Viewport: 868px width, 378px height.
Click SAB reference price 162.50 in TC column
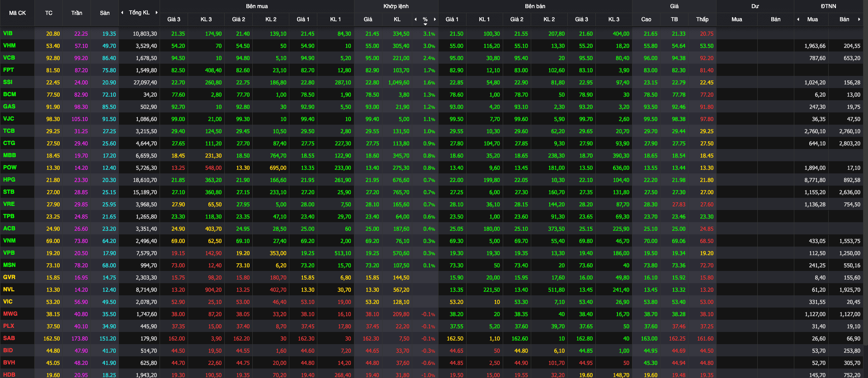(52, 339)
